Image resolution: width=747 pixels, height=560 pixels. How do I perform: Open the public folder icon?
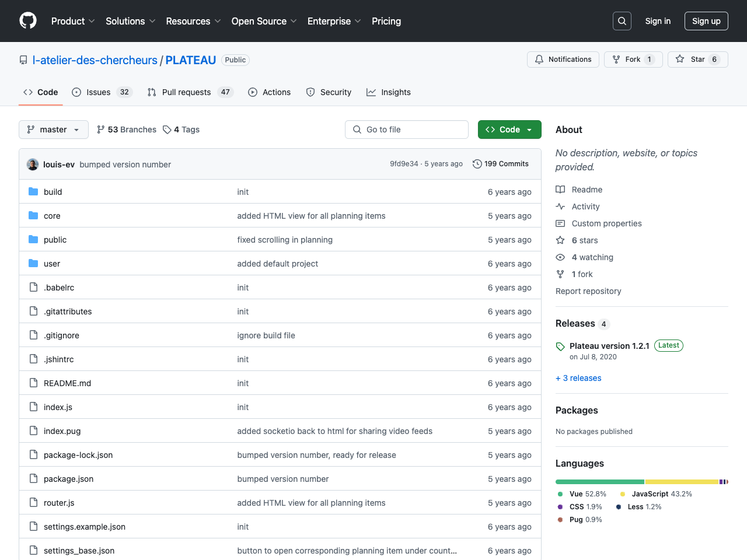[x=33, y=240]
